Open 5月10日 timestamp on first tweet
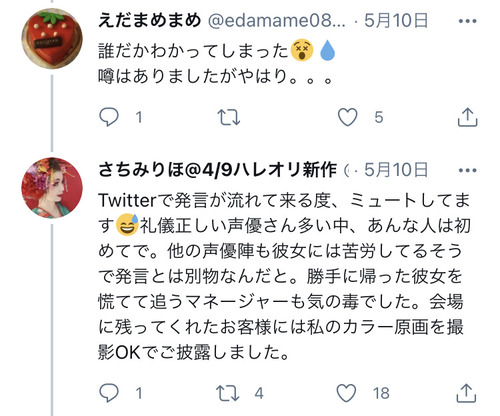This screenshot has height=416, width=500. (x=396, y=21)
